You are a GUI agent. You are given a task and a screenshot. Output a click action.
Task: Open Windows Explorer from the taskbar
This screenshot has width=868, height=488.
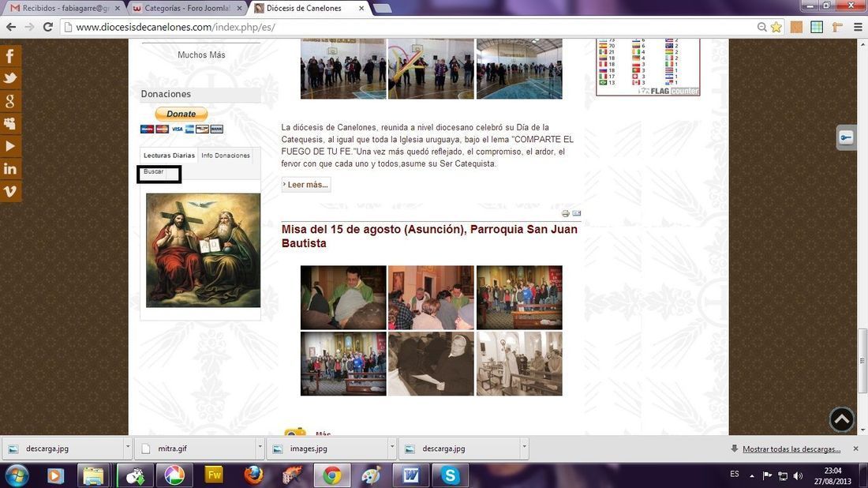pos(93,475)
